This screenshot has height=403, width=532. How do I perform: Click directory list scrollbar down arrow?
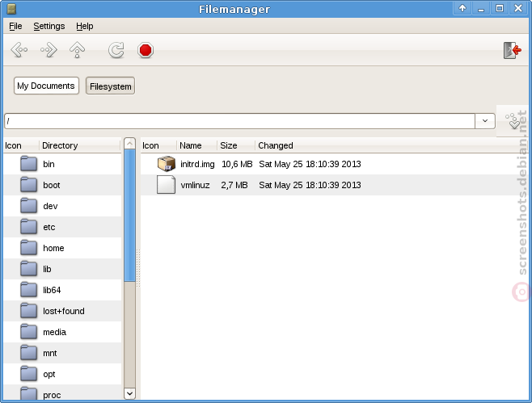point(129,393)
